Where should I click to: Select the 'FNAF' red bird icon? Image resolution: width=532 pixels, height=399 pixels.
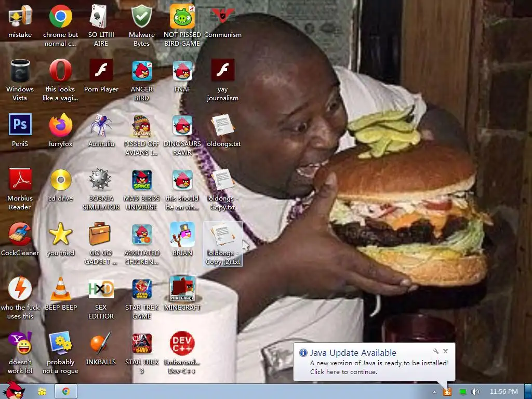182,71
